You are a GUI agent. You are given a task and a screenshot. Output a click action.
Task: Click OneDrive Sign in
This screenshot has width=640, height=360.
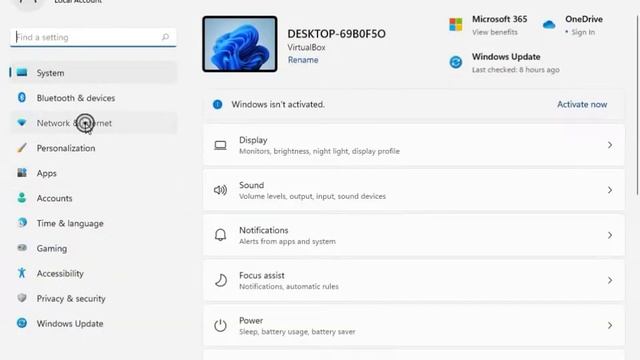(583, 32)
